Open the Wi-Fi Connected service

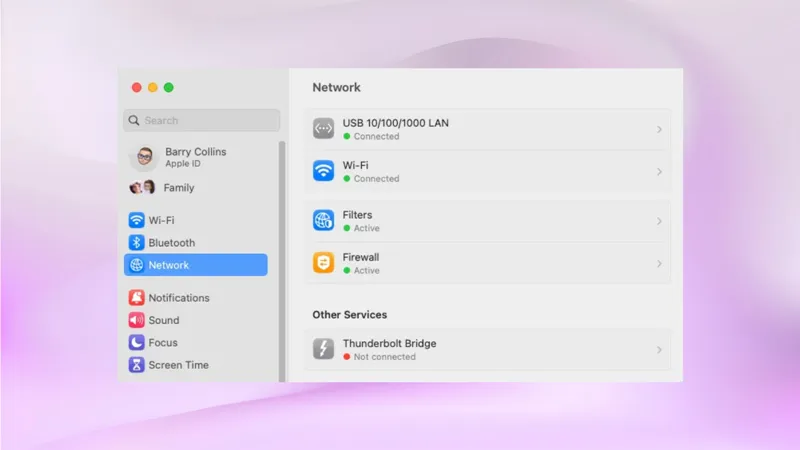(488, 171)
